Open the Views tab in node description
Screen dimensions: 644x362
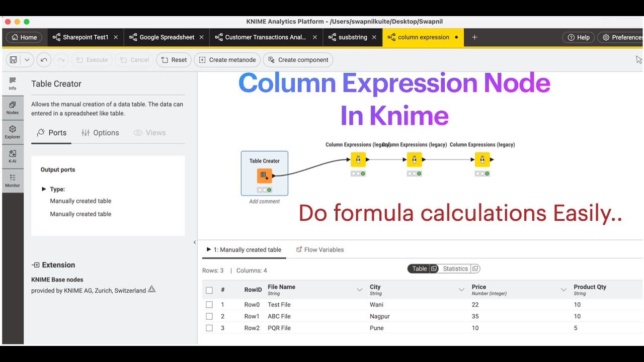149,133
